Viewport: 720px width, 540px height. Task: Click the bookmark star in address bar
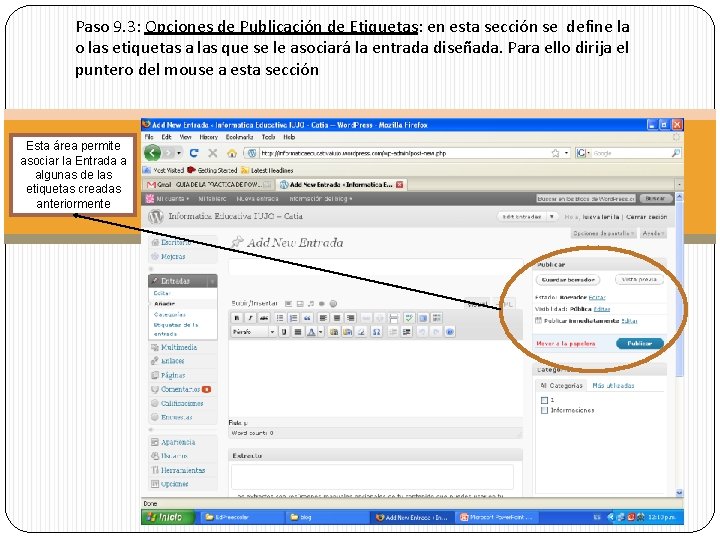pos(556,153)
